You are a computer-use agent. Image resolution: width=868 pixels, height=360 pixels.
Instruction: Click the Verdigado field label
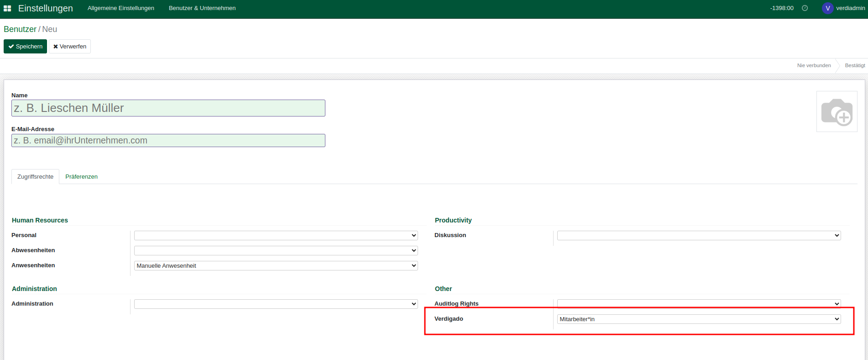point(449,319)
